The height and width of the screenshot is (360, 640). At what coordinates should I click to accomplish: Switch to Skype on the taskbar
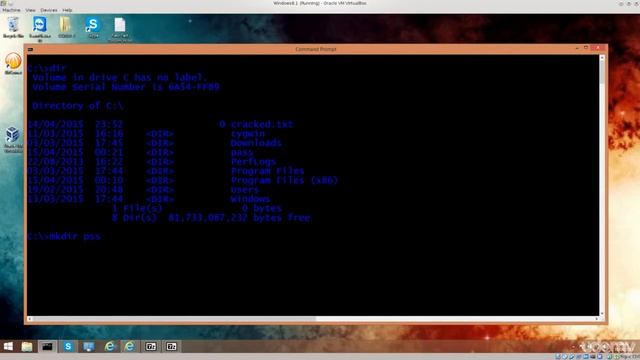pos(68,347)
